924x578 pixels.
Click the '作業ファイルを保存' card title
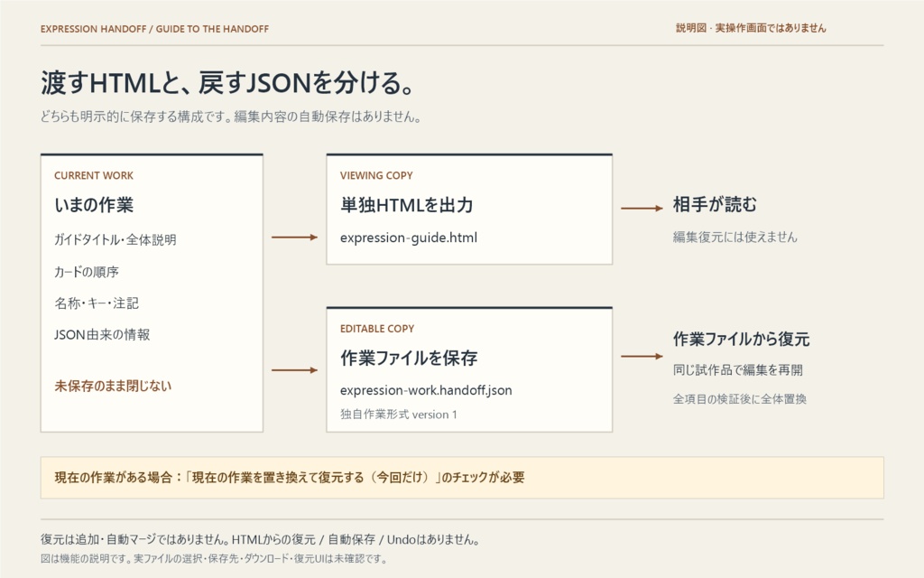[x=409, y=358]
